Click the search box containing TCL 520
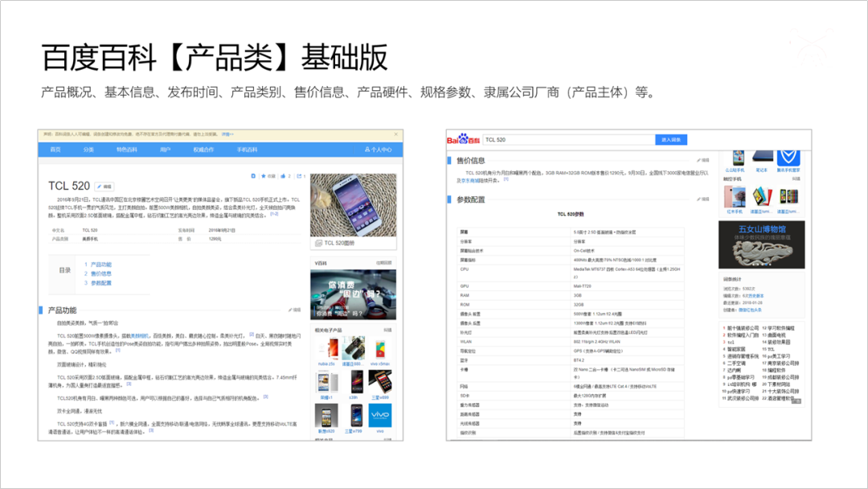Viewport: 868px width, 489px height. (569, 140)
